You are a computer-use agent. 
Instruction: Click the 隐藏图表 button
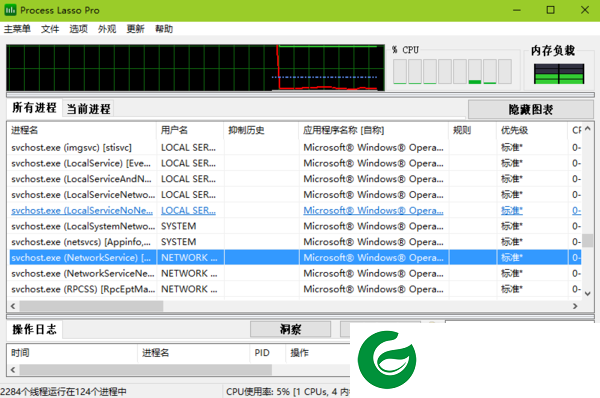[x=531, y=110]
